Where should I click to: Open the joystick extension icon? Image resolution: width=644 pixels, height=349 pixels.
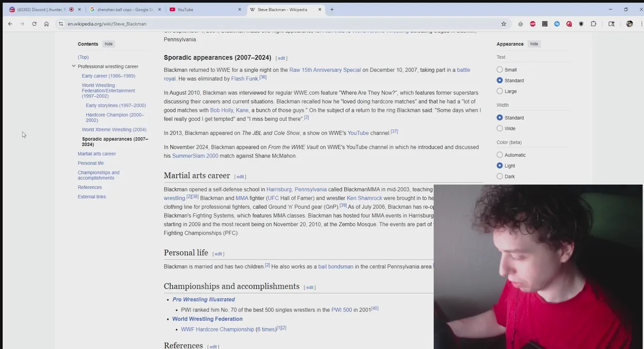point(520,24)
